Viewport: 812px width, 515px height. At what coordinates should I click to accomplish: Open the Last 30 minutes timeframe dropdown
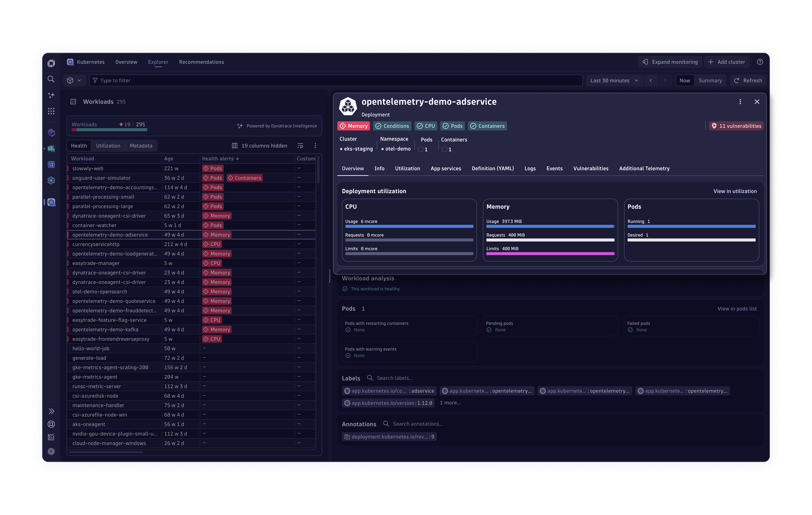pos(614,81)
